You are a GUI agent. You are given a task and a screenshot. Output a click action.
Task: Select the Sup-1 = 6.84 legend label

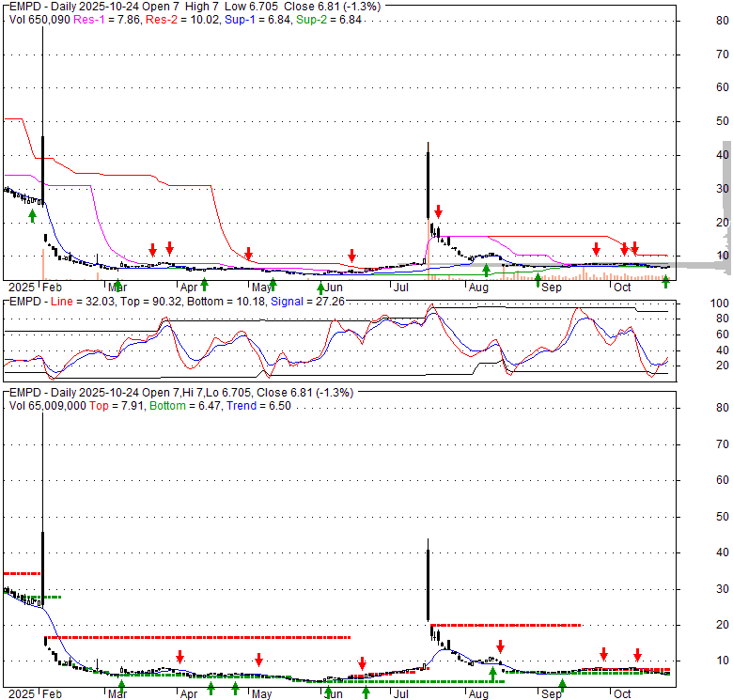coord(257,20)
